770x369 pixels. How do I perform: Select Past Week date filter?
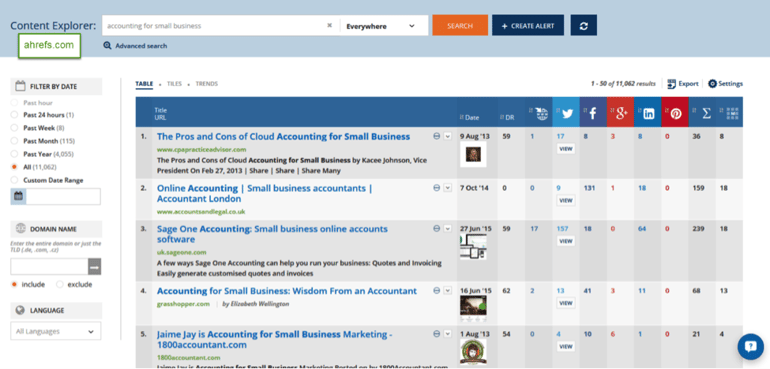14,128
